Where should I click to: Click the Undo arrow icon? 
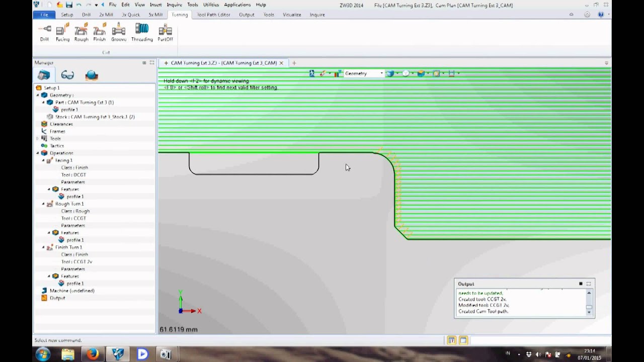point(78,5)
